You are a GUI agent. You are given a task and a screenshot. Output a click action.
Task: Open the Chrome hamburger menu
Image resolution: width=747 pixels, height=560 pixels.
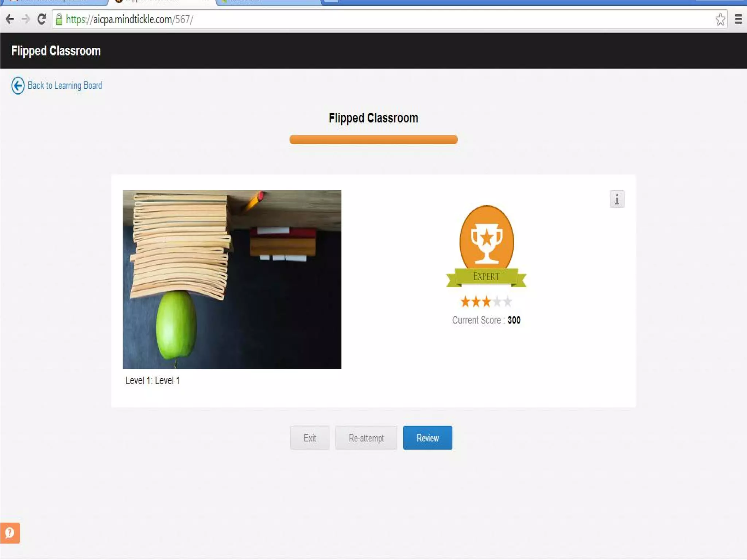pos(738,19)
